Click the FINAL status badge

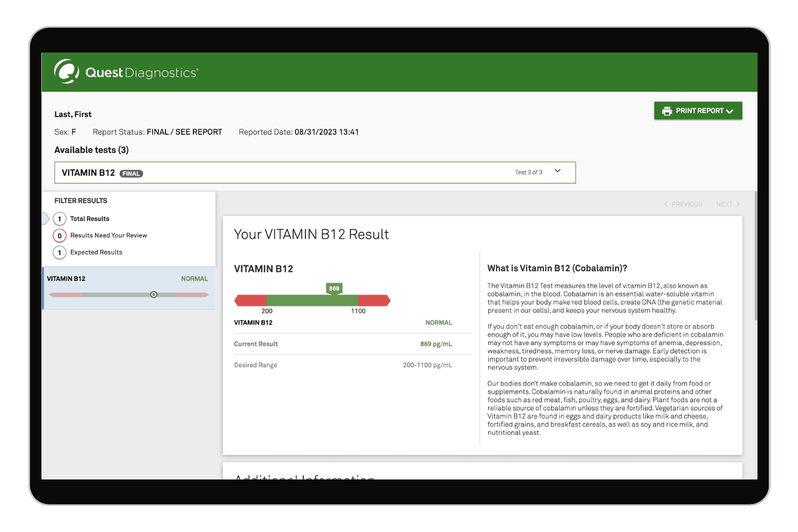click(131, 174)
